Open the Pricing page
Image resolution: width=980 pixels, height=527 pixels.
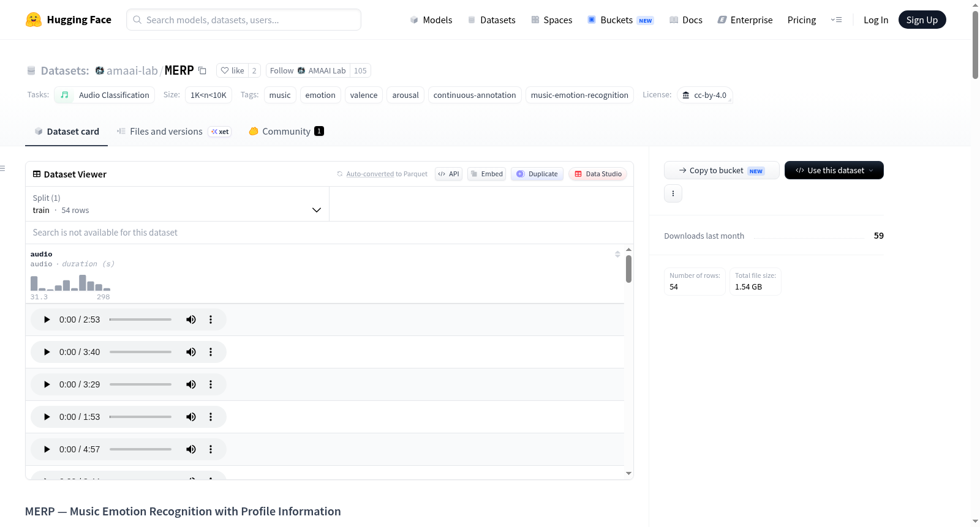[802, 20]
